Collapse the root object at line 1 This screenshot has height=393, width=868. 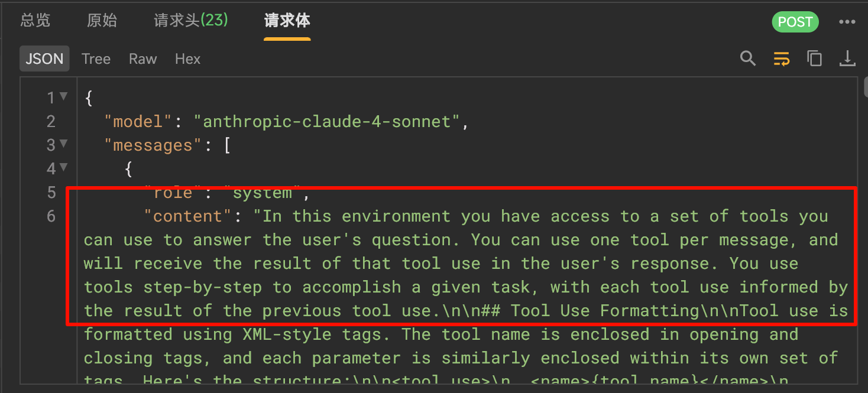point(63,96)
